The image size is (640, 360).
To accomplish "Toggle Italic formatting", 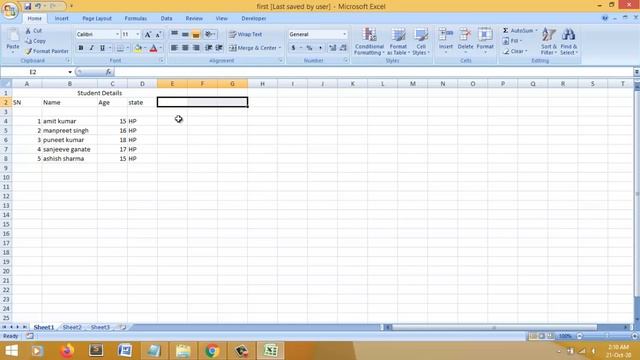I will pyautogui.click(x=91, y=48).
